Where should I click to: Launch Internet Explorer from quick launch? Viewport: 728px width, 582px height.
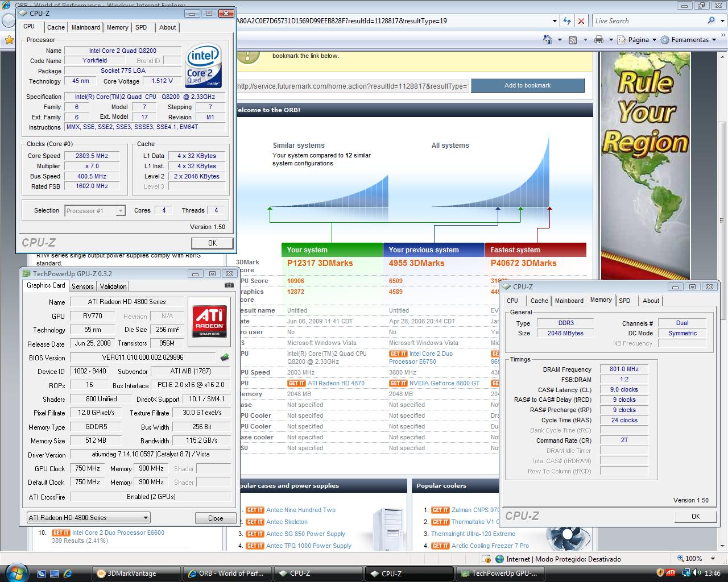[x=68, y=573]
